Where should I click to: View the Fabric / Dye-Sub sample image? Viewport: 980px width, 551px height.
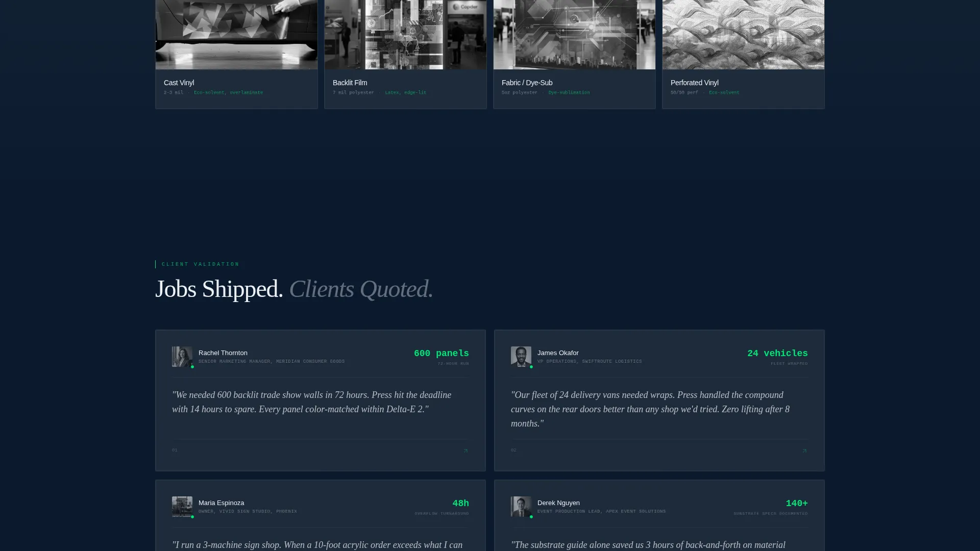coord(574,35)
